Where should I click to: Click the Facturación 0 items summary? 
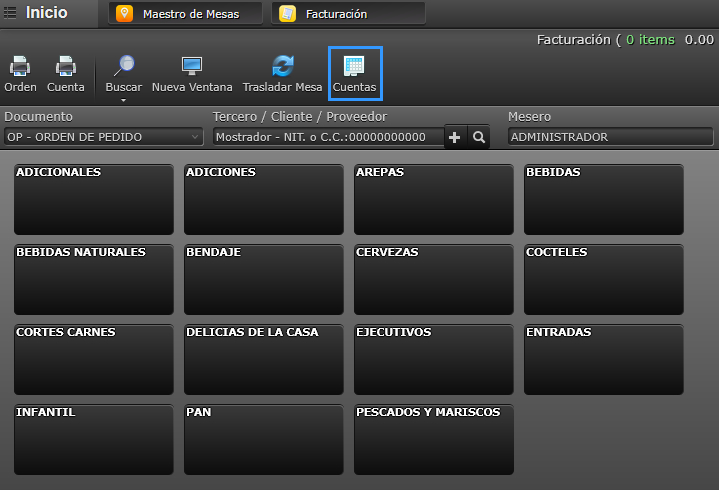[x=606, y=40]
